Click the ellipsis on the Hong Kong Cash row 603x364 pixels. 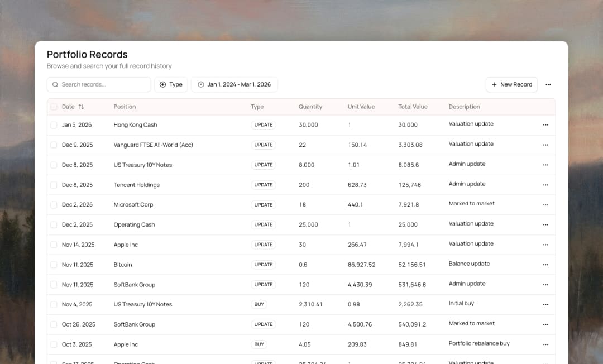(x=545, y=124)
